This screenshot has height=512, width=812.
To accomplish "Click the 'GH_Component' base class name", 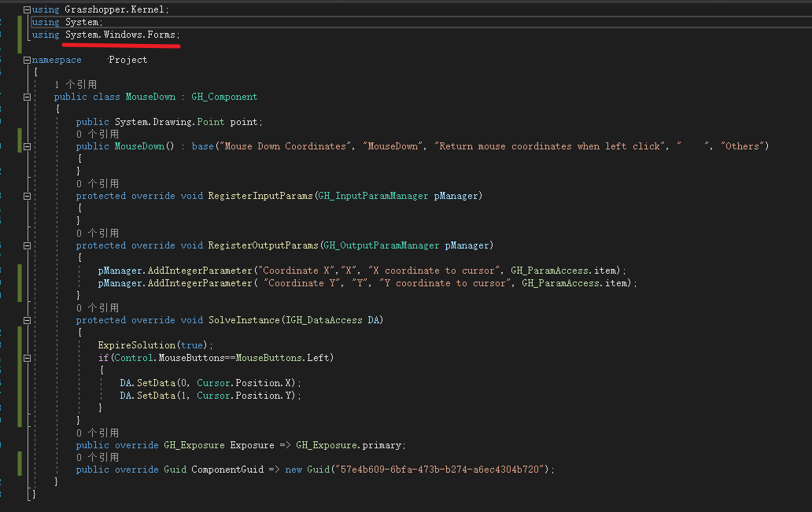I will tap(224, 97).
